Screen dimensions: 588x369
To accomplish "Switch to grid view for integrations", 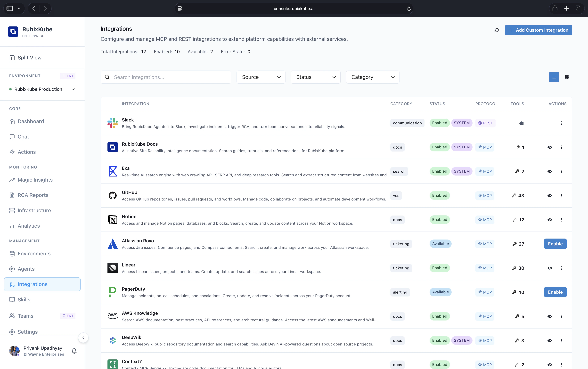I will 567,77.
